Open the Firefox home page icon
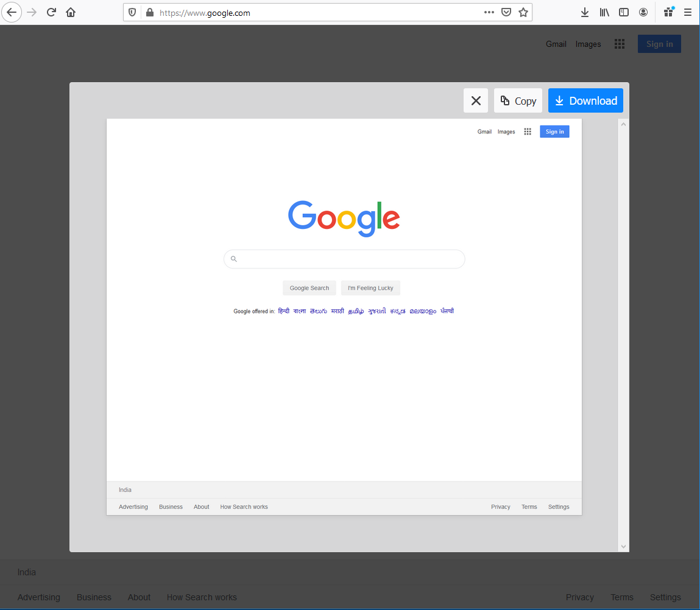This screenshot has width=700, height=610. 71,13
